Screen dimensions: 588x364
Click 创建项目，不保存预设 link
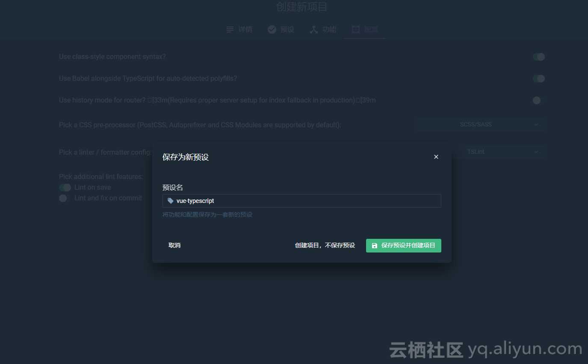[x=325, y=245]
